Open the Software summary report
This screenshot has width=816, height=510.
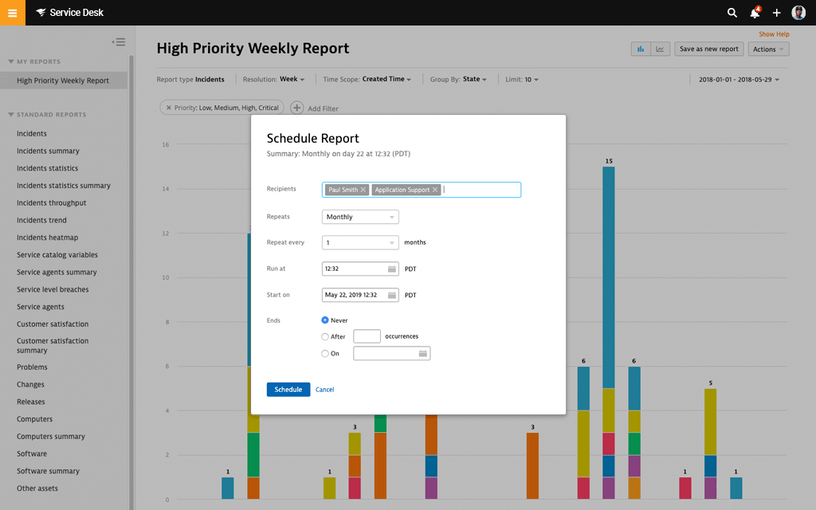pos(48,471)
